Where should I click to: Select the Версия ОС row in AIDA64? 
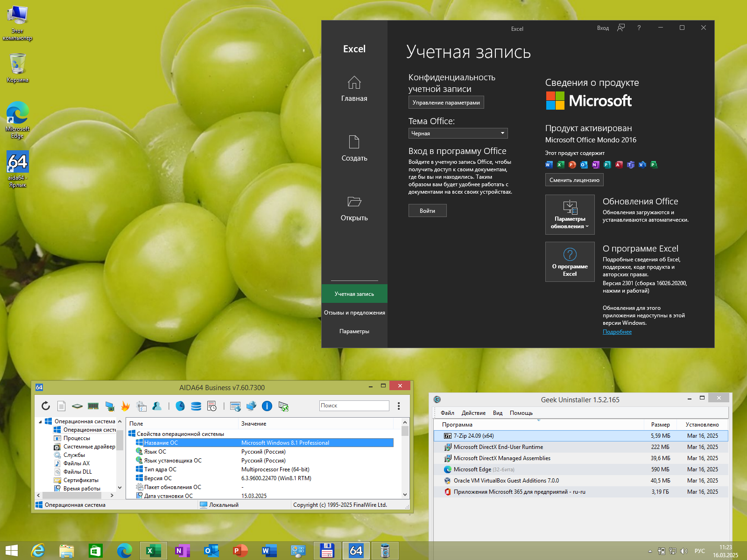264,478
